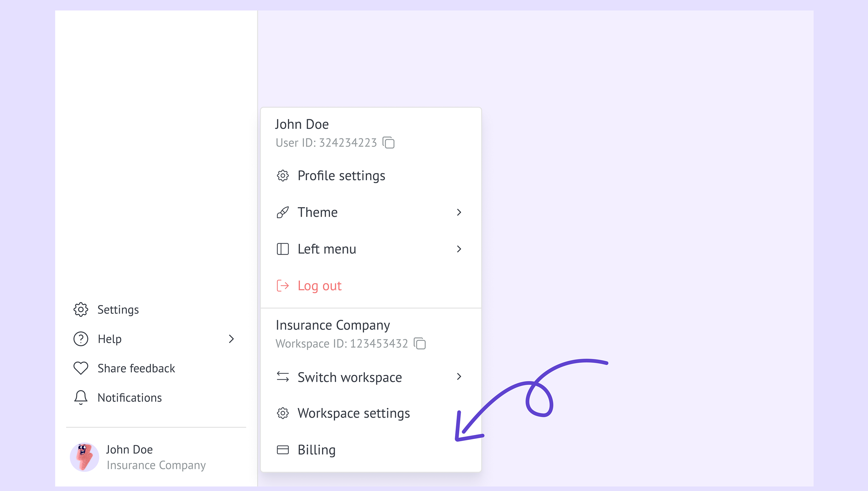The width and height of the screenshot is (868, 491).
Task: Click the Log out arrow icon
Action: [282, 286]
